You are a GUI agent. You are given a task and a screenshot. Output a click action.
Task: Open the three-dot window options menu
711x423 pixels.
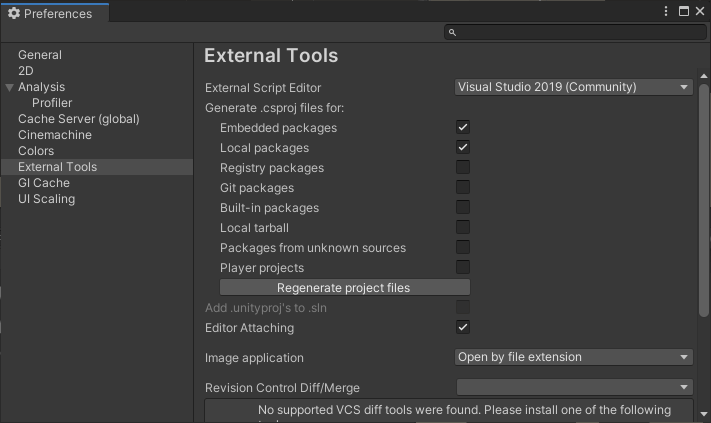pyautogui.click(x=666, y=11)
